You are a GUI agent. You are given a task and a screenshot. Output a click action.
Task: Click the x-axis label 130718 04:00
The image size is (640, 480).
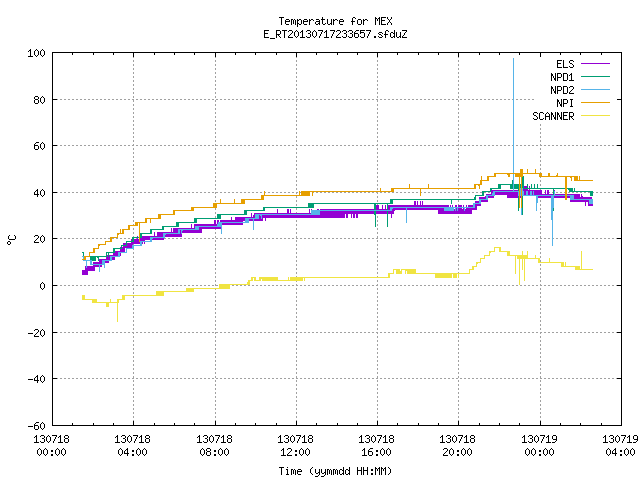click(133, 446)
